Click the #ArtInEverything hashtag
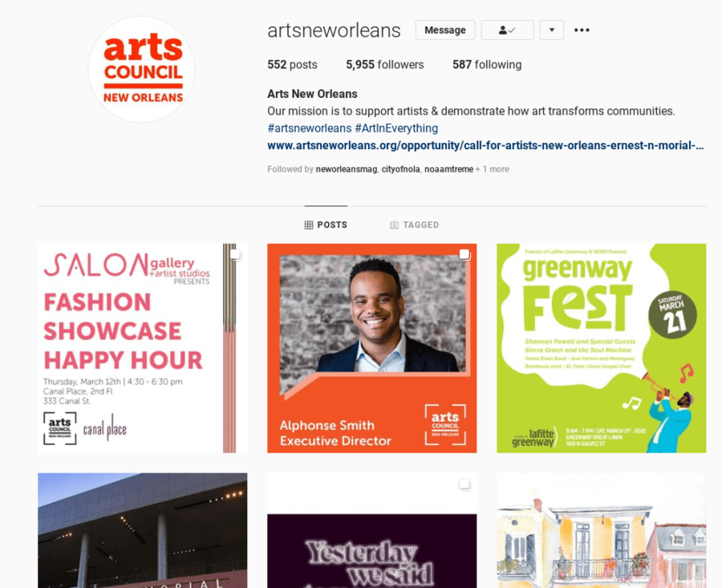The image size is (722, 588). pos(396,128)
